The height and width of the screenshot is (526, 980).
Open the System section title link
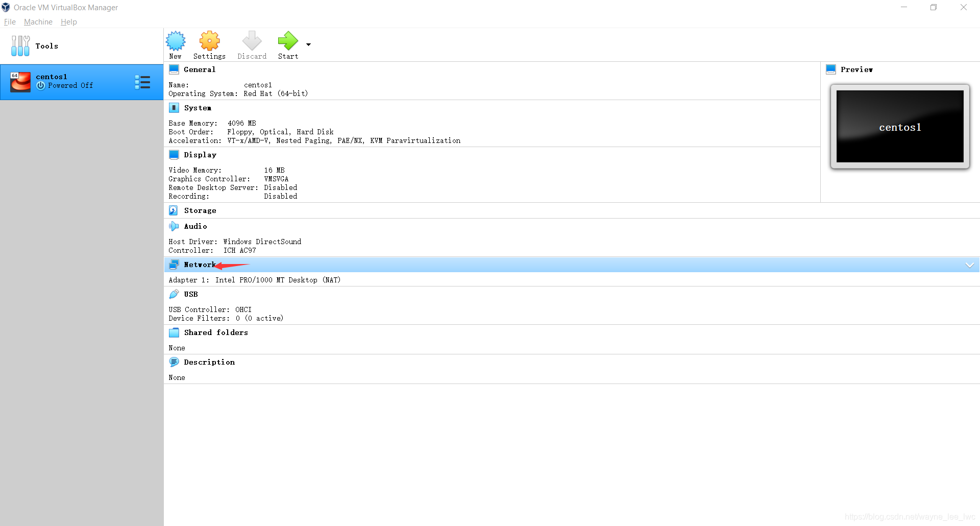(x=198, y=108)
